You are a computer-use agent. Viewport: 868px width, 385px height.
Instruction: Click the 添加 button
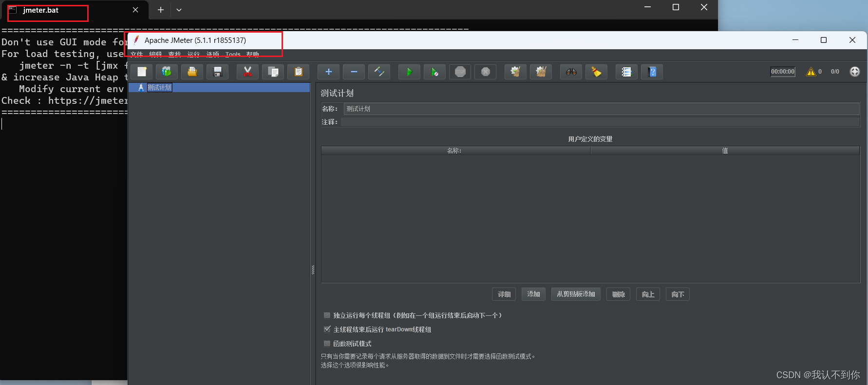click(533, 294)
